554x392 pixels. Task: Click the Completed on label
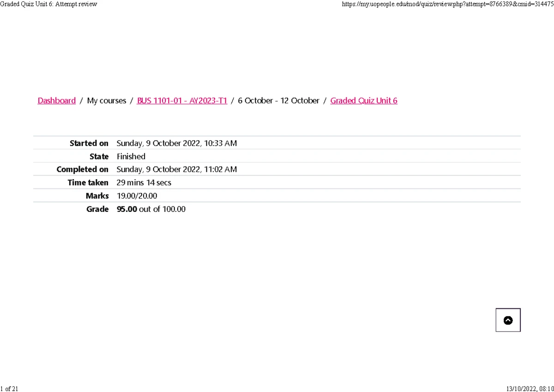pos(83,169)
